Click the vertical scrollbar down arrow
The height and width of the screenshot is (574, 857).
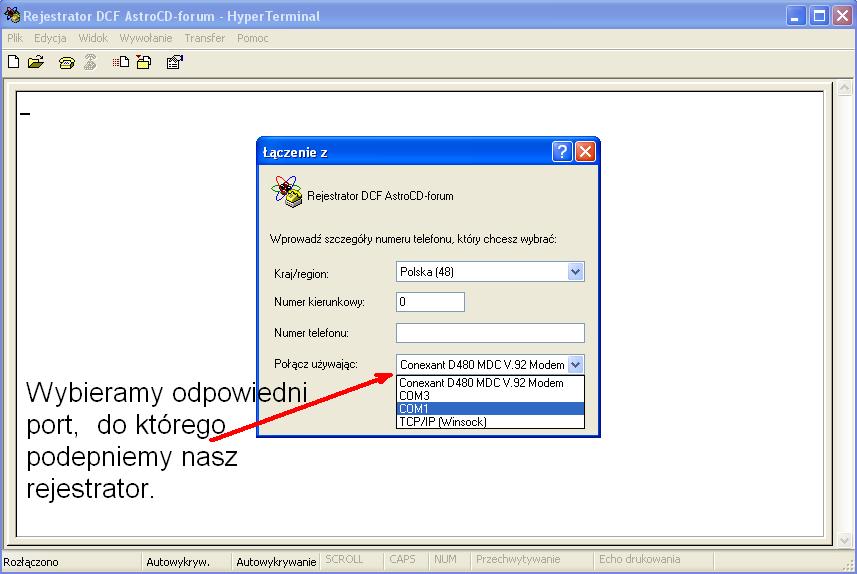844,540
